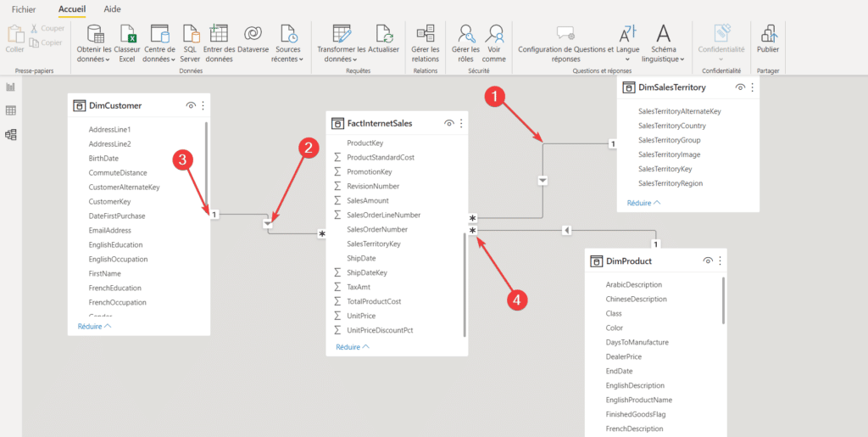Click the Langue ribbon icon
The width and height of the screenshot is (868, 437).
click(x=627, y=34)
